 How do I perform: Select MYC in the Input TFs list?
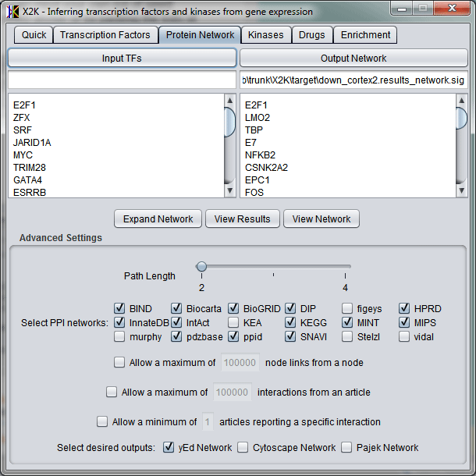coord(23,155)
